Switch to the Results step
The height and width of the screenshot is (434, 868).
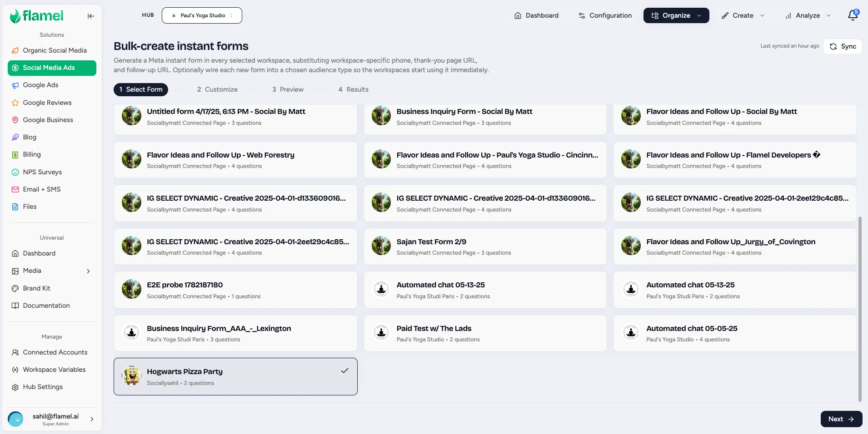(x=353, y=89)
